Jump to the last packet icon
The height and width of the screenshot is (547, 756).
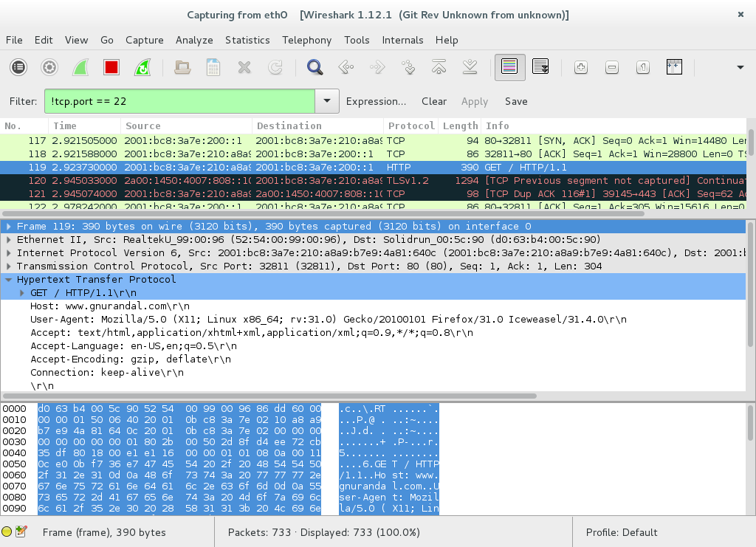point(470,66)
